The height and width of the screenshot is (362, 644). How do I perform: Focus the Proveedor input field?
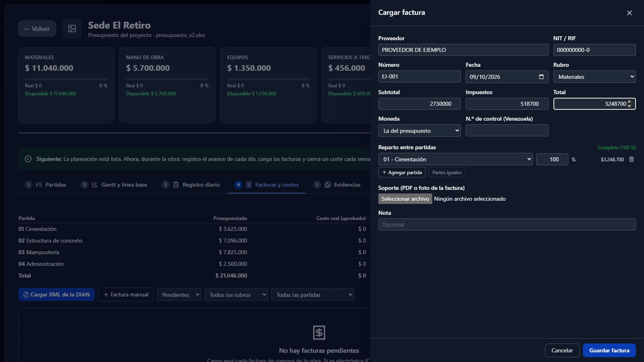tap(463, 50)
